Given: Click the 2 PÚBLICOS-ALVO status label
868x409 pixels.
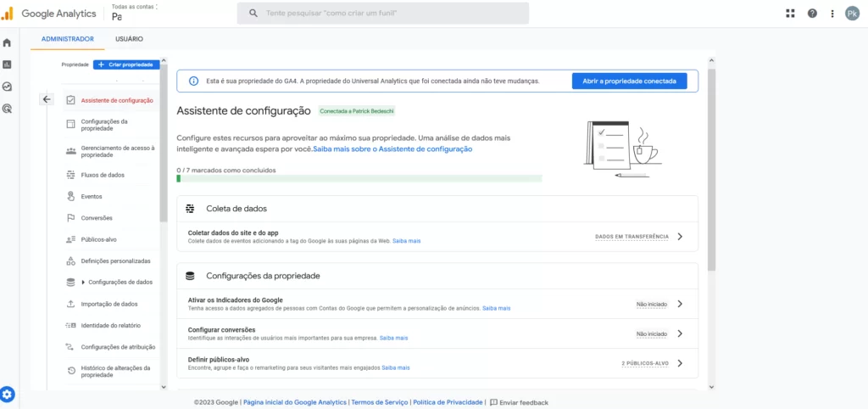Looking at the screenshot, I should pos(645,363).
